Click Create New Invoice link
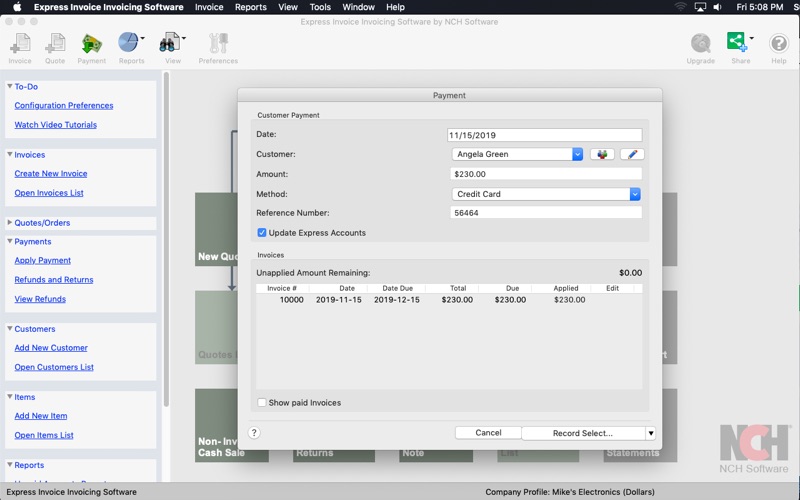The width and height of the screenshot is (800, 500). (51, 173)
